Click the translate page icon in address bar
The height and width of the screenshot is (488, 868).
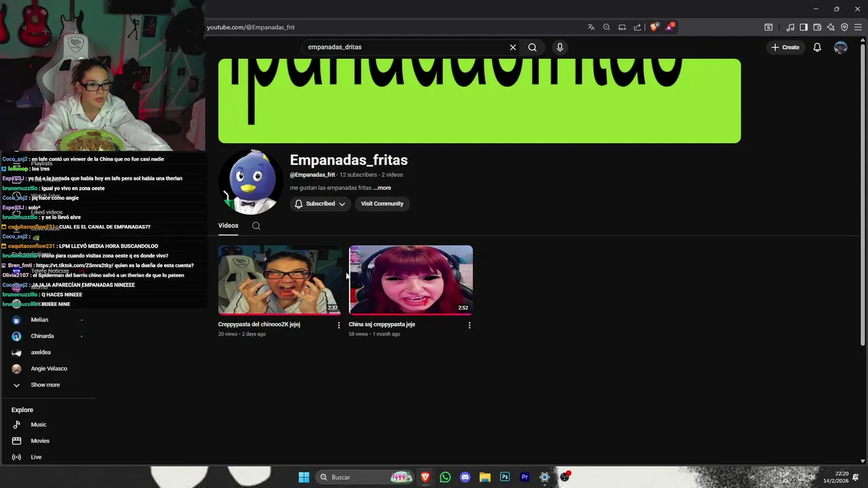591,27
